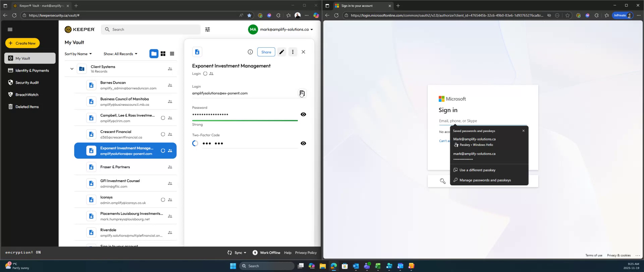
Task: Open Windows Start menu
Action: (x=233, y=266)
